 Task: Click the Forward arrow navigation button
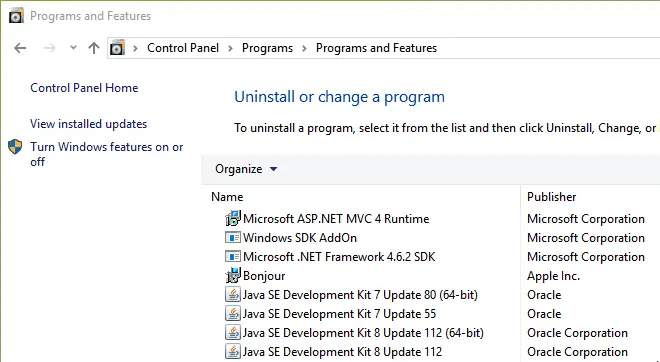(49, 48)
